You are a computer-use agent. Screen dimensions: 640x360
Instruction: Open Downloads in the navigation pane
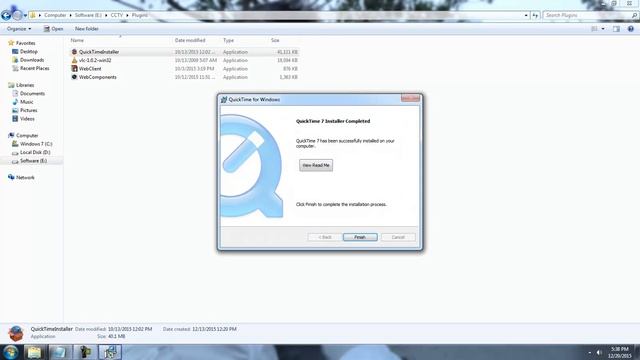click(32, 60)
